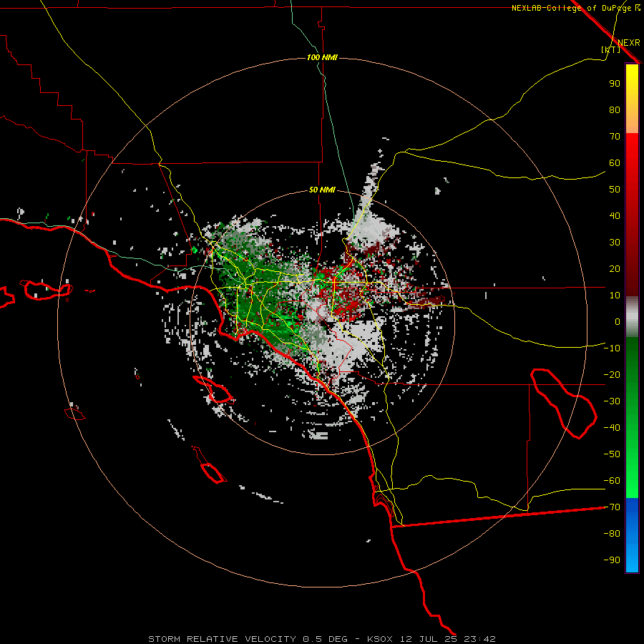Click the bright green colorbar segment near -50
The height and width of the screenshot is (644, 644).
click(632, 454)
